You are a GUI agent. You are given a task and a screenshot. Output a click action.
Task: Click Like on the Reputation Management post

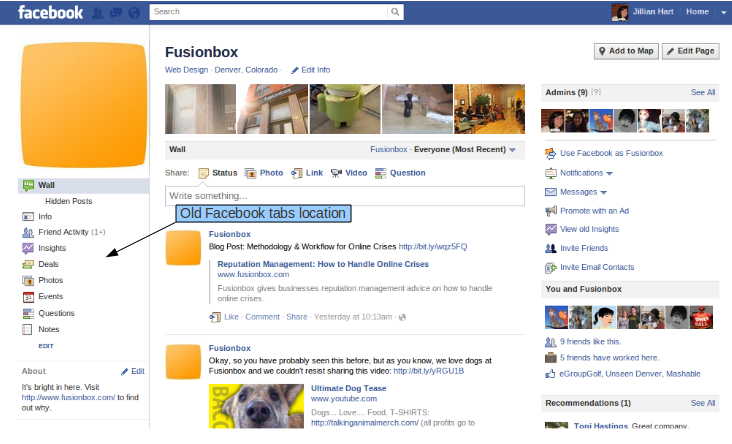231,316
